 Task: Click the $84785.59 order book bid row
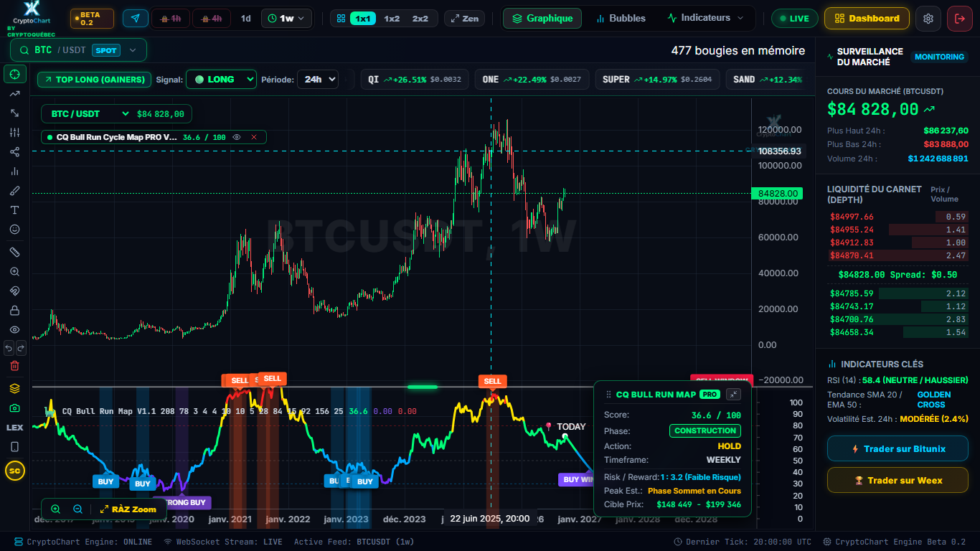[x=898, y=293]
